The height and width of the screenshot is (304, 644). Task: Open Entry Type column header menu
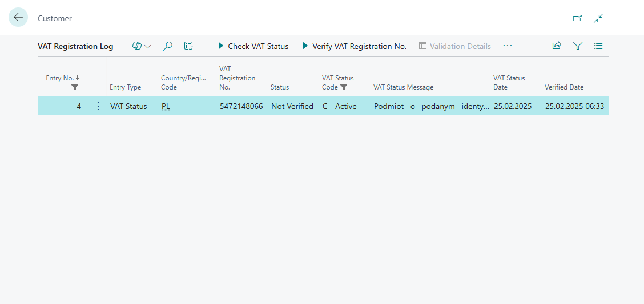click(125, 87)
